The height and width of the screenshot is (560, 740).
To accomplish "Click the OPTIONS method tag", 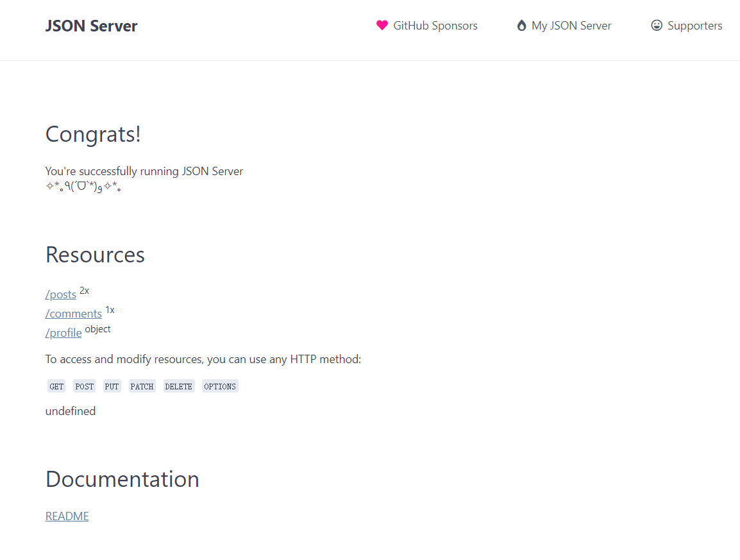I will (220, 386).
